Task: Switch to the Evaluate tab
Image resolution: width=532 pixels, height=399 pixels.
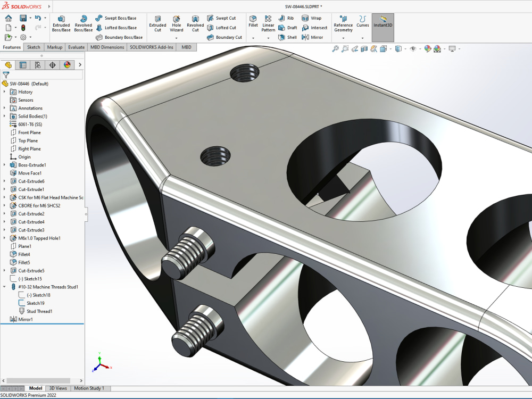Action: 76,47
